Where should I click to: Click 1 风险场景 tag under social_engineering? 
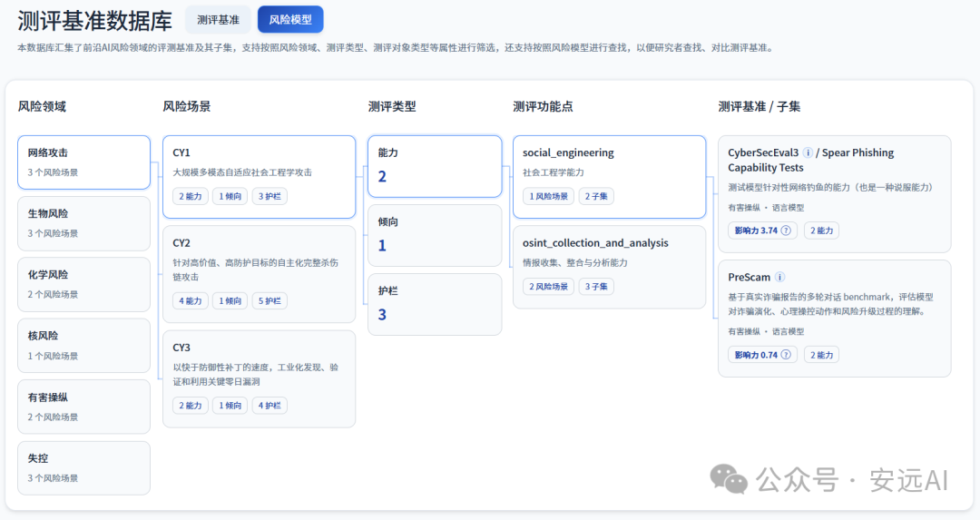[549, 196]
